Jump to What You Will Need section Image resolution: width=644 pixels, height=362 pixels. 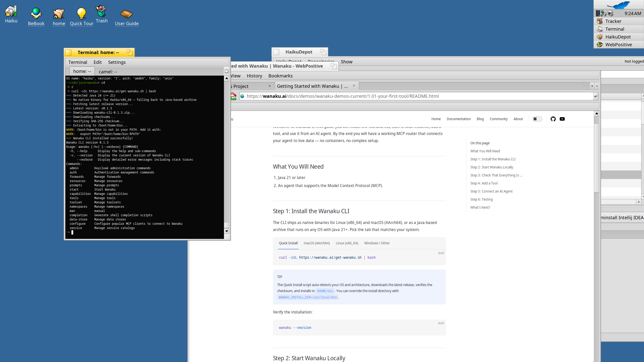[x=485, y=151]
